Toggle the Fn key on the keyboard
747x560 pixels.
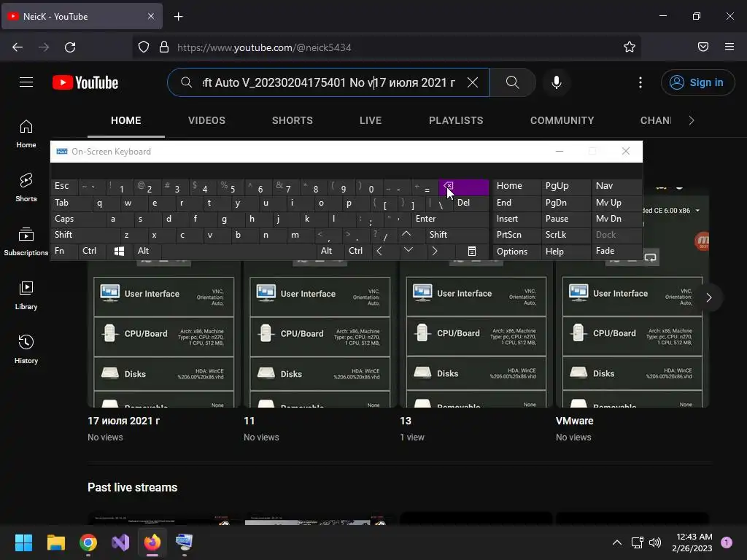pos(64,251)
